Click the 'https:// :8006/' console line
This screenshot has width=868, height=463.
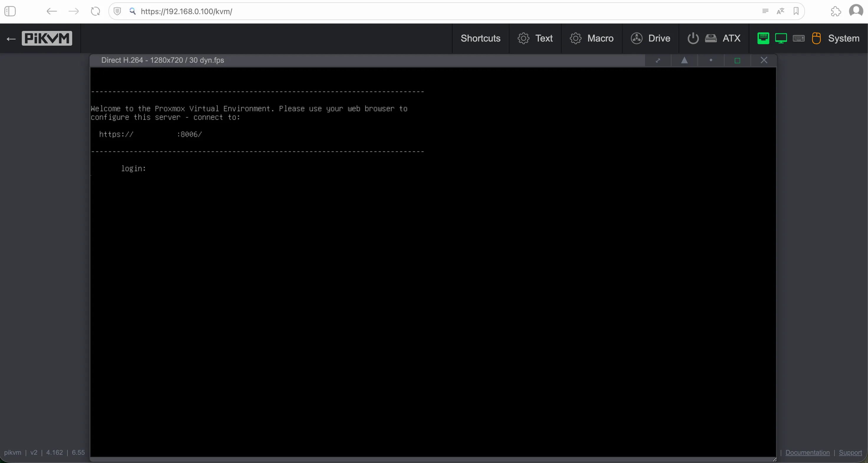(150, 134)
